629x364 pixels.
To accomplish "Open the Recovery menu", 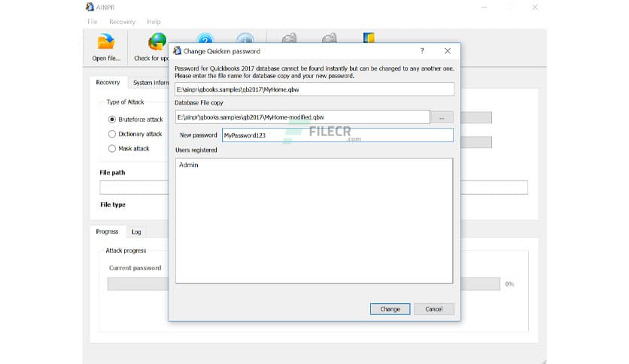I will tap(122, 22).
